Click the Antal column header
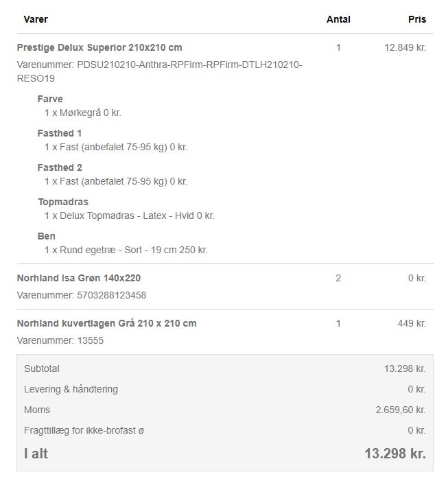 (x=338, y=19)
